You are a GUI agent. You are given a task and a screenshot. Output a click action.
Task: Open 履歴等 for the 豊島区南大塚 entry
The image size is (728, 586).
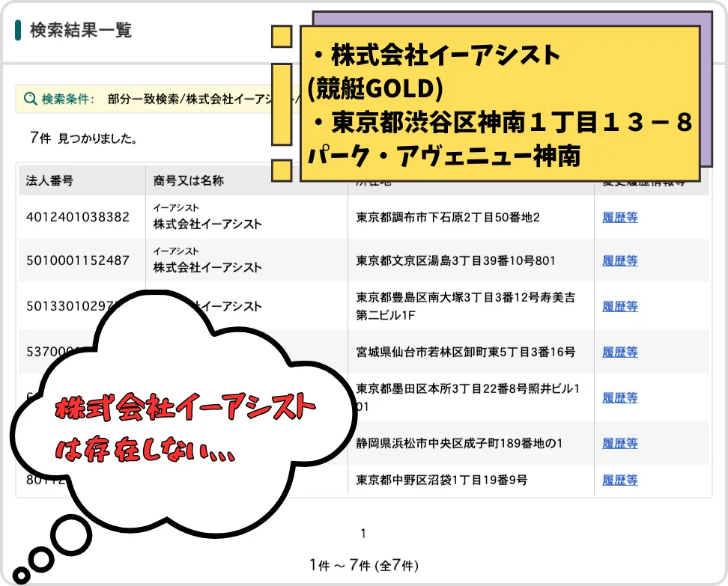coord(619,306)
